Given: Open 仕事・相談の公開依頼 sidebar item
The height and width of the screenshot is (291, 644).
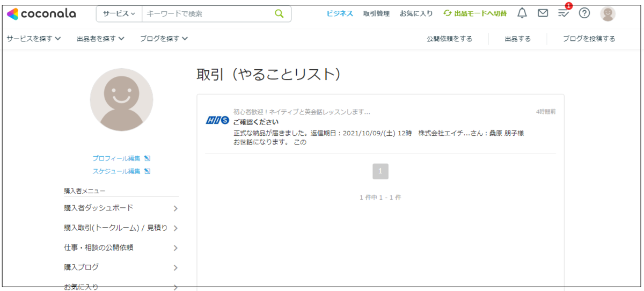Looking at the screenshot, I should coord(121,248).
